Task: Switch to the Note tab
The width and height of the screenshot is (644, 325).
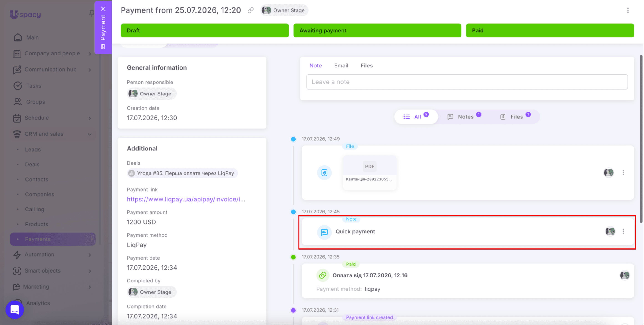Action: 315,65
